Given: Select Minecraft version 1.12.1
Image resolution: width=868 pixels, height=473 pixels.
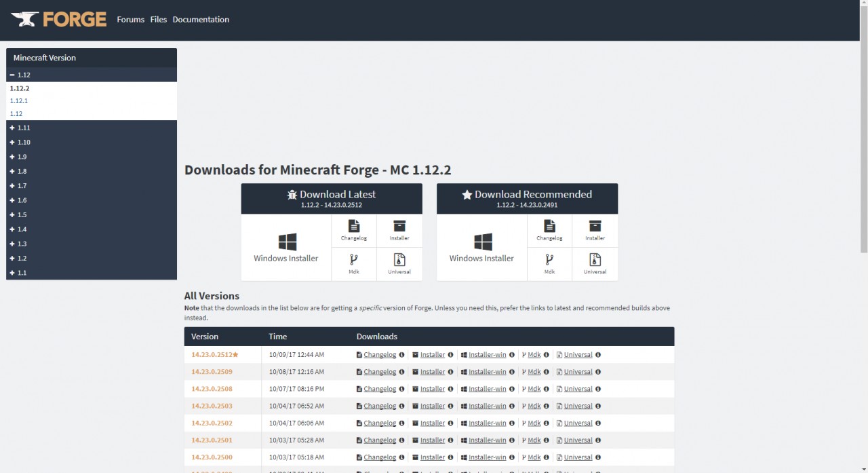Looking at the screenshot, I should pyautogui.click(x=19, y=101).
